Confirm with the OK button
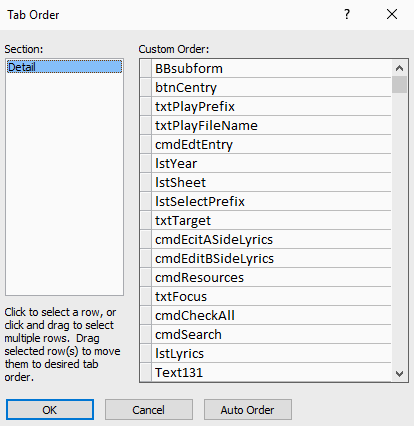 coord(50,410)
